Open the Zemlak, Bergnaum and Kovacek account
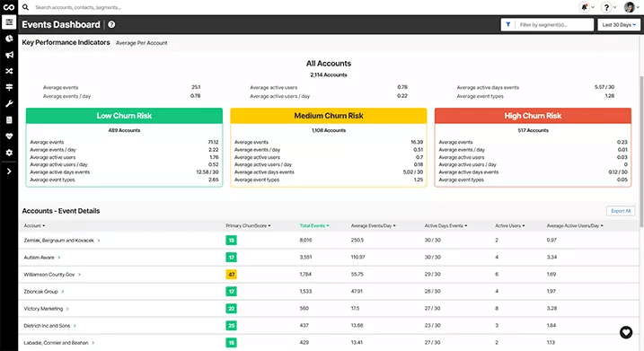The width and height of the screenshot is (644, 351). (59, 241)
